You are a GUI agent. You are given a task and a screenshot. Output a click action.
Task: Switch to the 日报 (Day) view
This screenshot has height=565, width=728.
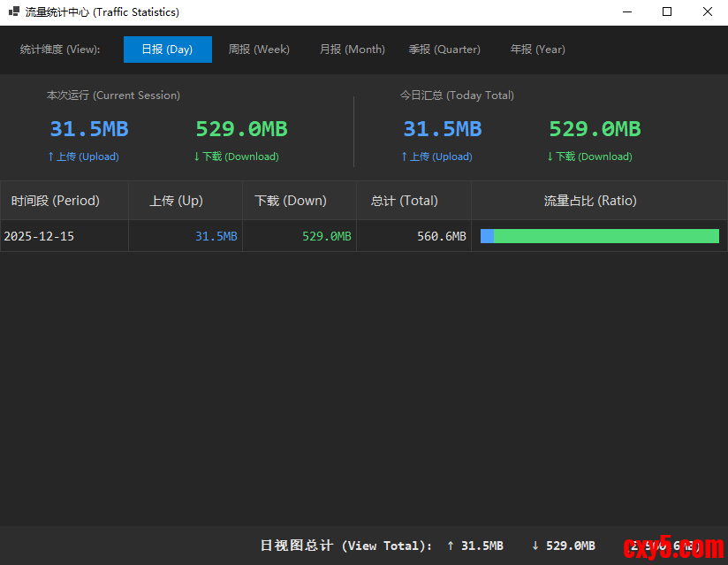pos(167,50)
